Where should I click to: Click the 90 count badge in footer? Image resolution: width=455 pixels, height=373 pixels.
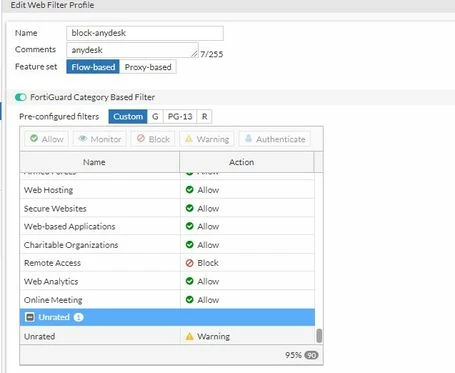tap(311, 355)
